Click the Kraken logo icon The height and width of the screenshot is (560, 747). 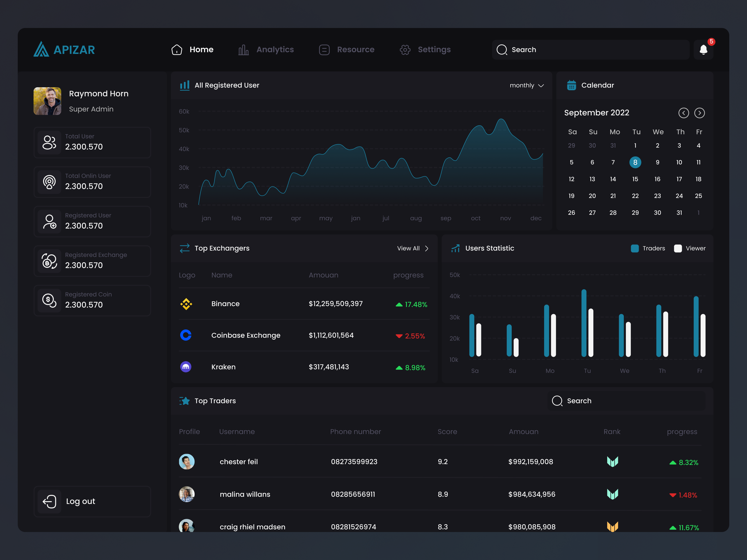(186, 367)
